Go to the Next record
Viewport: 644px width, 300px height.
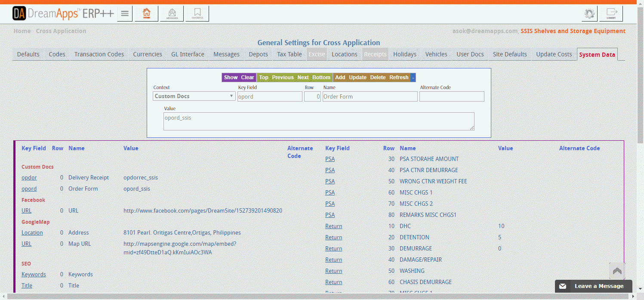point(303,77)
